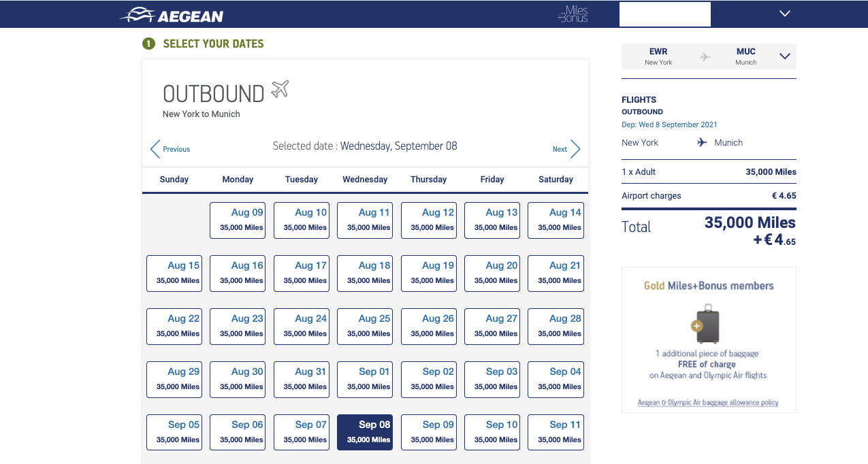Screen dimensions: 868x464
Task: Click the suitcase baggage icon
Action: click(x=707, y=323)
